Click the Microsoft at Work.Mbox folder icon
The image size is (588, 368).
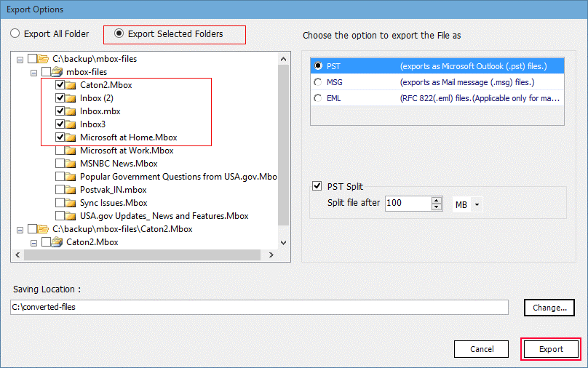71,151
